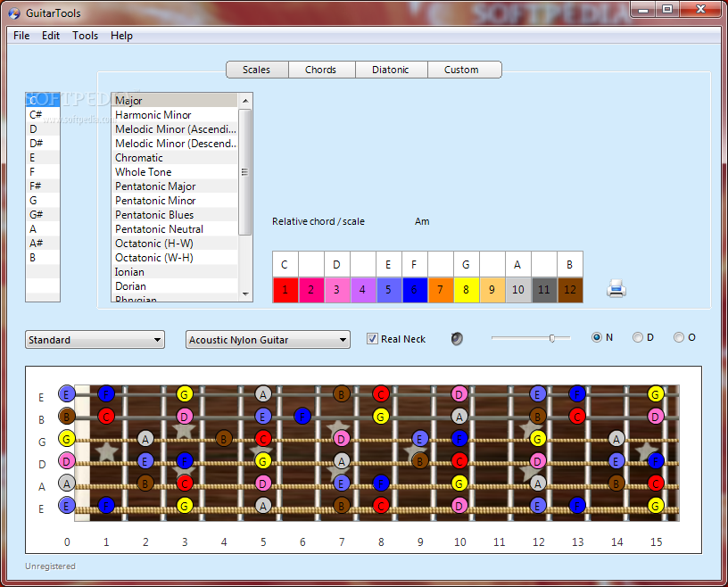This screenshot has width=728, height=587.
Task: Click the dark gray swatch numbered 11
Action: click(x=544, y=290)
